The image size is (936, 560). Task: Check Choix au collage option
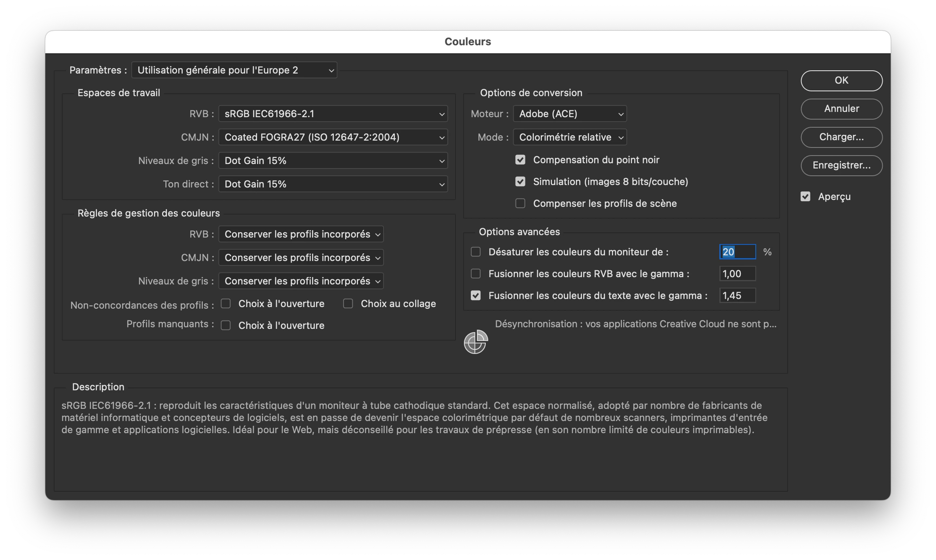click(x=348, y=303)
